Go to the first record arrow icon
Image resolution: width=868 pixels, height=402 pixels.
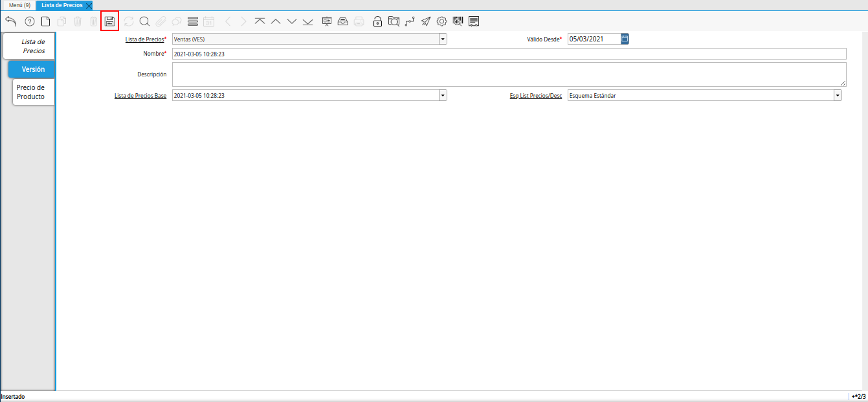coord(260,21)
